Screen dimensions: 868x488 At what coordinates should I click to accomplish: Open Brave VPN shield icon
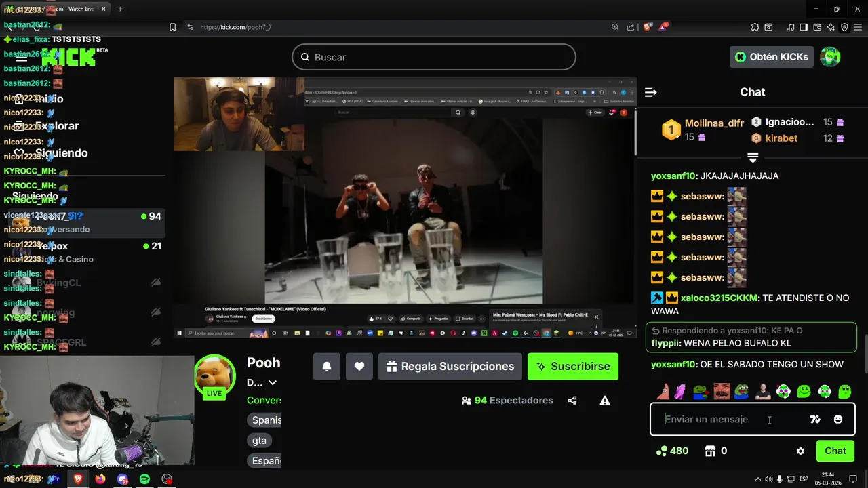(844, 27)
